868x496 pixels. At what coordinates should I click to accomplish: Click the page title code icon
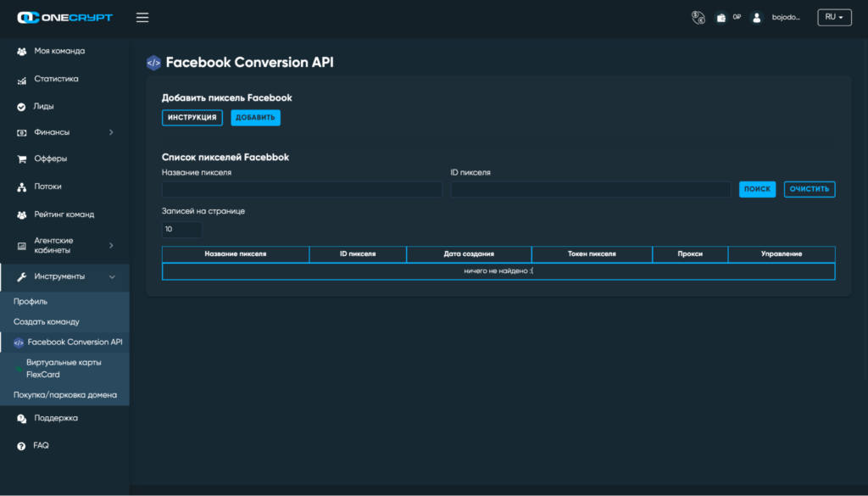point(153,63)
